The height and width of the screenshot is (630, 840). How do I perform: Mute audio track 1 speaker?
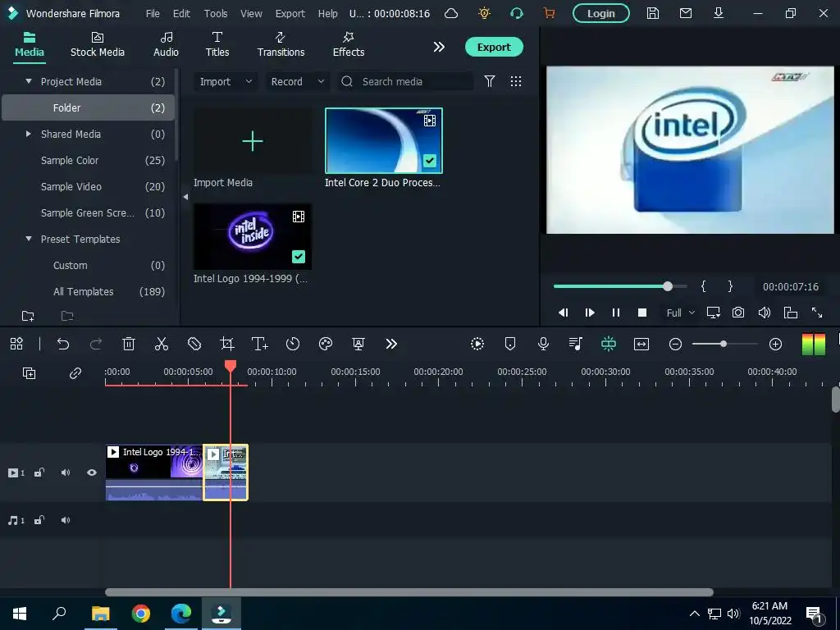pyautogui.click(x=66, y=520)
